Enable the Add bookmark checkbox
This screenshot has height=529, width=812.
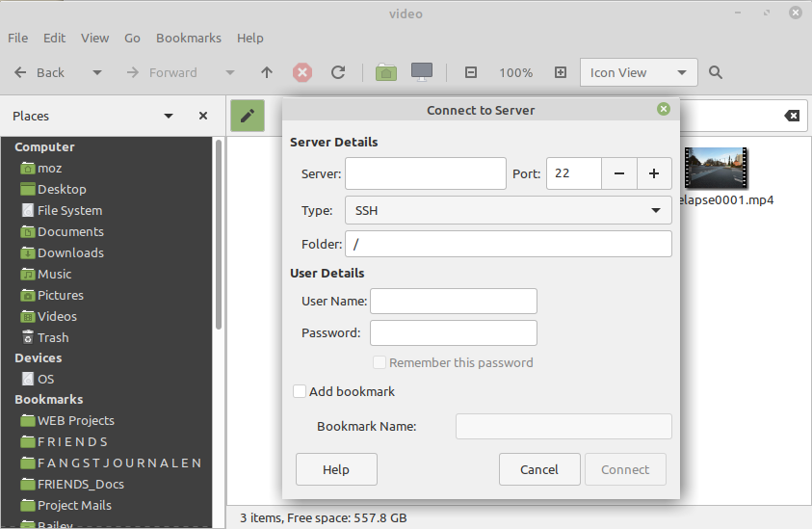pyautogui.click(x=300, y=391)
